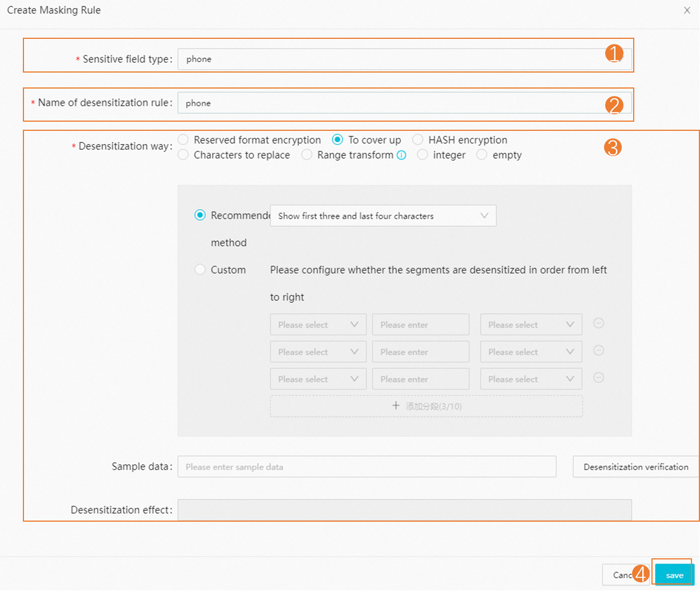Click the Sample data input field
Viewport: 700px width, 600px height.
[x=367, y=466]
